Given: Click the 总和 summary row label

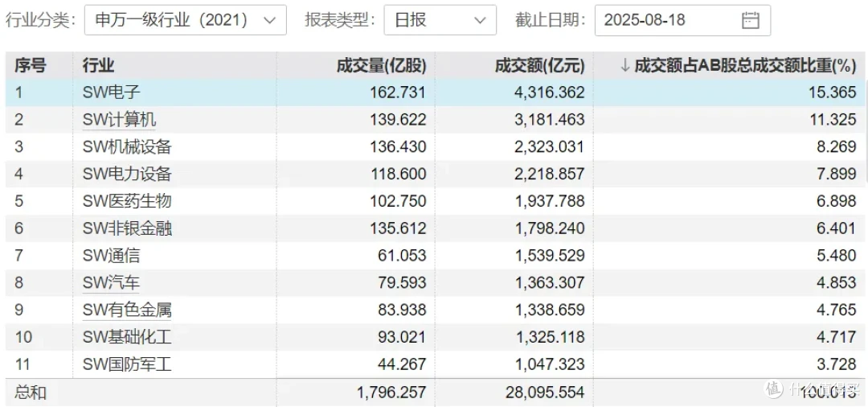Looking at the screenshot, I should click(31, 393).
